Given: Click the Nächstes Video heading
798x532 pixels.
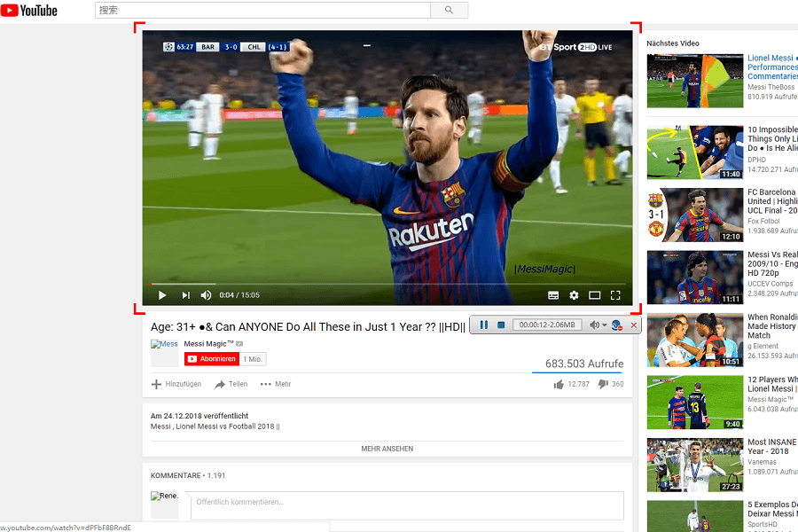Looking at the screenshot, I should [673, 43].
